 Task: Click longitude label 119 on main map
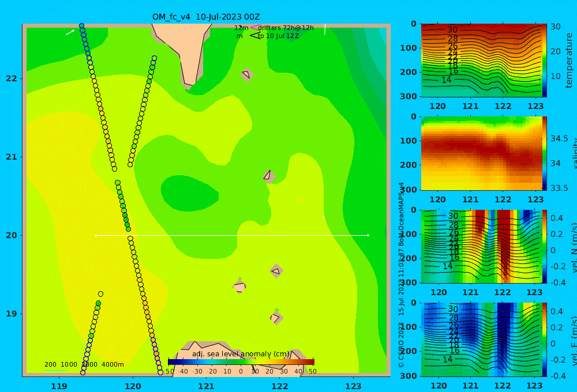(59, 386)
